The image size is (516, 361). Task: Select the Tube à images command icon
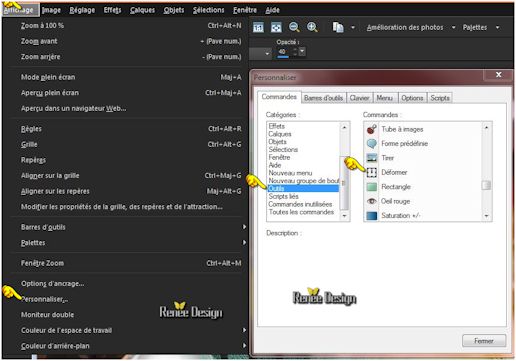pyautogui.click(x=372, y=129)
